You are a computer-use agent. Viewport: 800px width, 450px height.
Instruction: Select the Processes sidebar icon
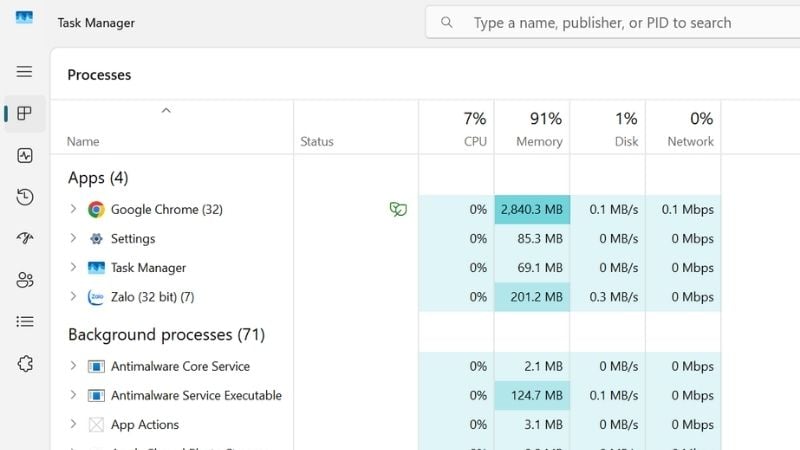point(24,113)
